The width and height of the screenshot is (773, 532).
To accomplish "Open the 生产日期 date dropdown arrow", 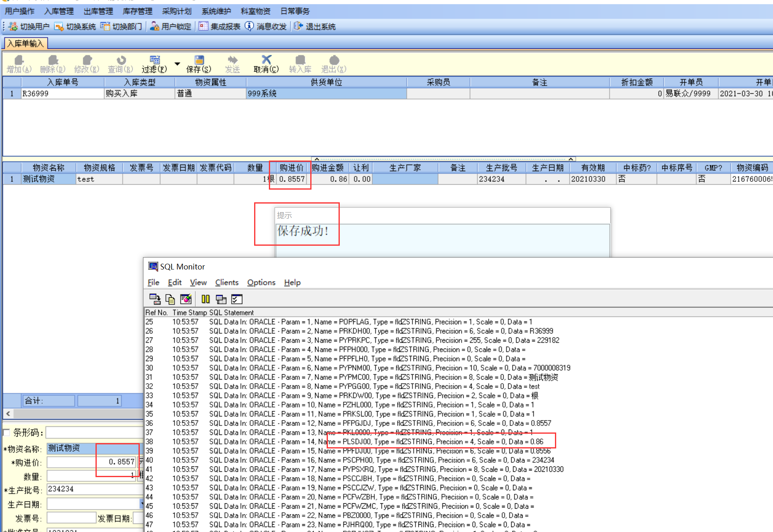I will (x=141, y=504).
